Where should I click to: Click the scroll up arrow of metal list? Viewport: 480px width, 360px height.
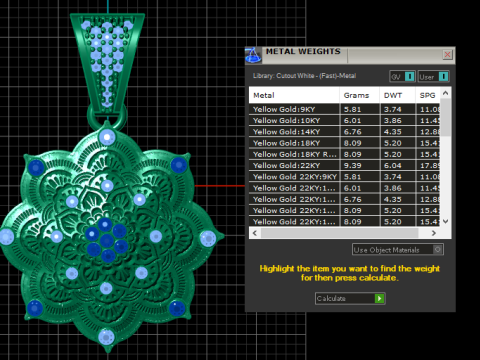[x=446, y=93]
